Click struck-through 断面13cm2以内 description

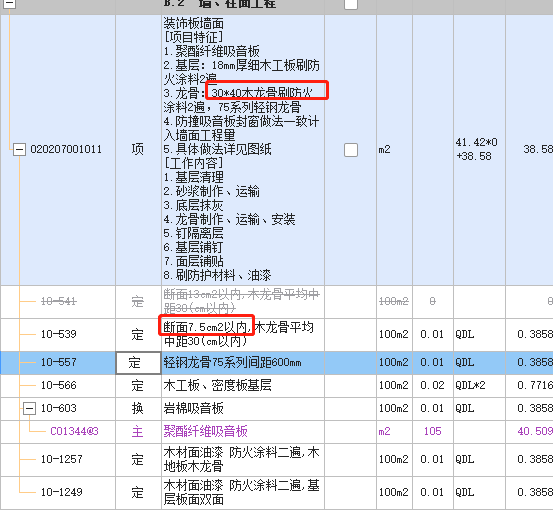(243, 301)
